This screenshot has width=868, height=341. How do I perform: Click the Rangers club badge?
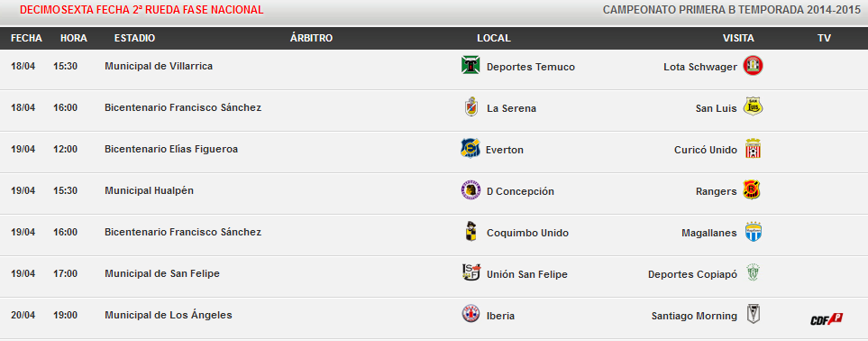(752, 190)
